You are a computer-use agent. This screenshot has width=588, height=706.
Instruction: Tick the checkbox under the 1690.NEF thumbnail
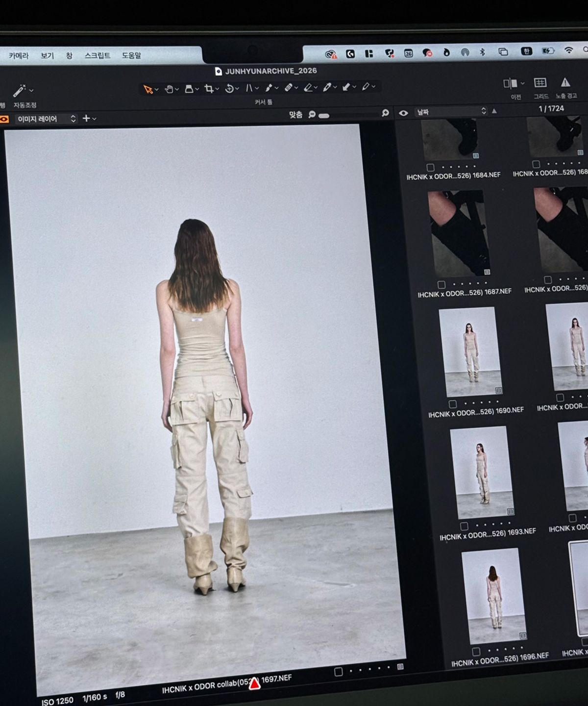click(x=453, y=404)
